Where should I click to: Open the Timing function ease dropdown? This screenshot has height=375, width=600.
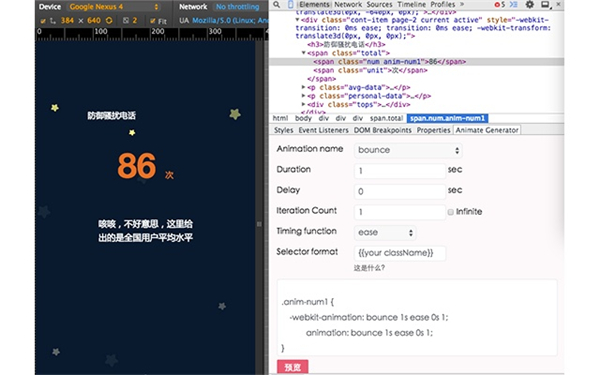pyautogui.click(x=385, y=233)
